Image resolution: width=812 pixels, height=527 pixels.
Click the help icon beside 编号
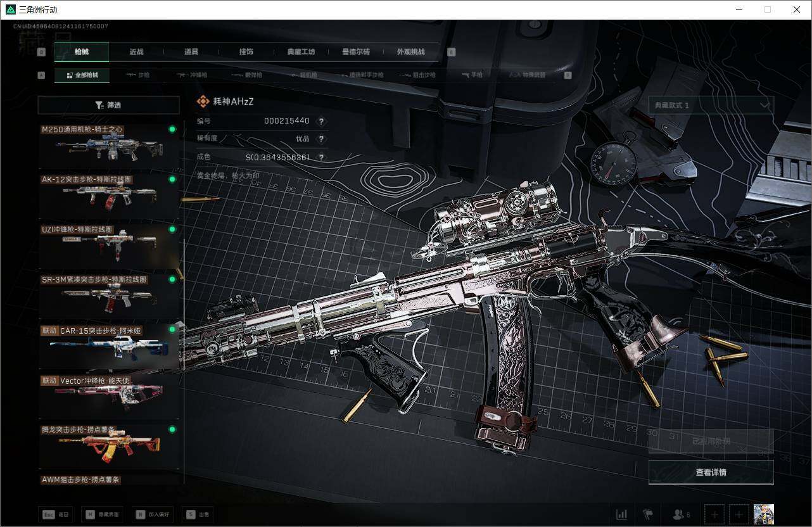[321, 121]
